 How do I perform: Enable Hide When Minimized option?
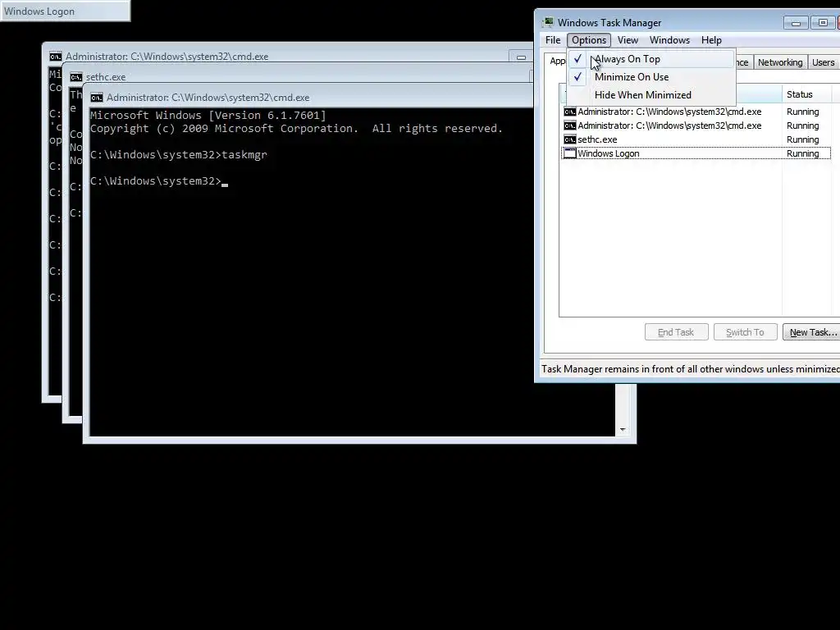point(651,95)
